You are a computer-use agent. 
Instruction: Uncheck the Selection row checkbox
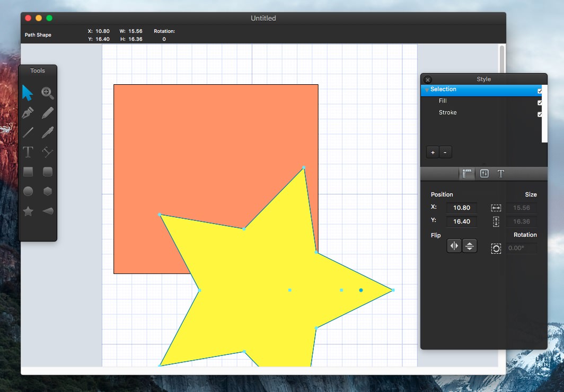[540, 91]
